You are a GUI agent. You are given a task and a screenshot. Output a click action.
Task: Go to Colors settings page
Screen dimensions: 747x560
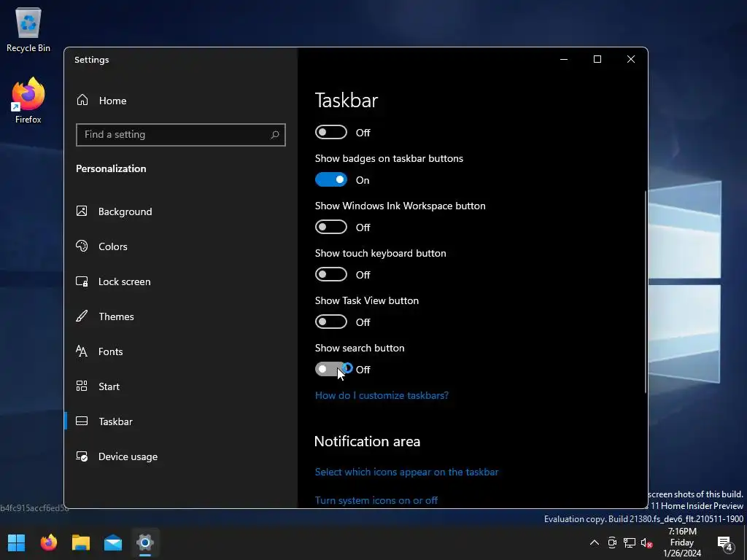pos(113,246)
